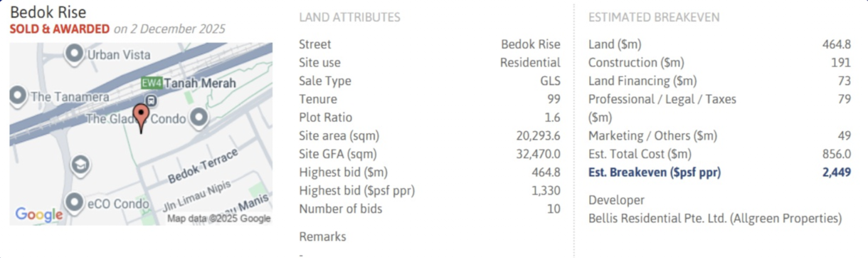Select the Number of bids row
This screenshot has height=258, width=868.
point(430,209)
